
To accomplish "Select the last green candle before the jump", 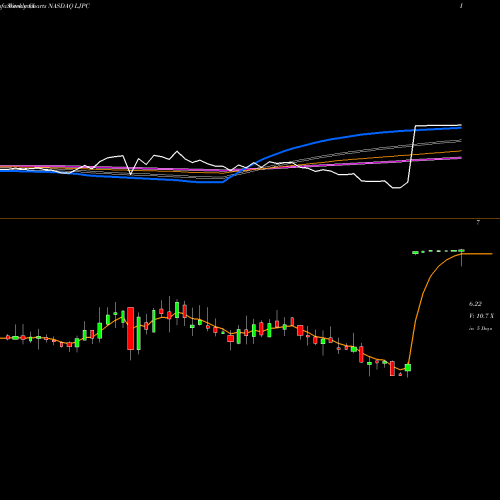I will click(408, 368).
